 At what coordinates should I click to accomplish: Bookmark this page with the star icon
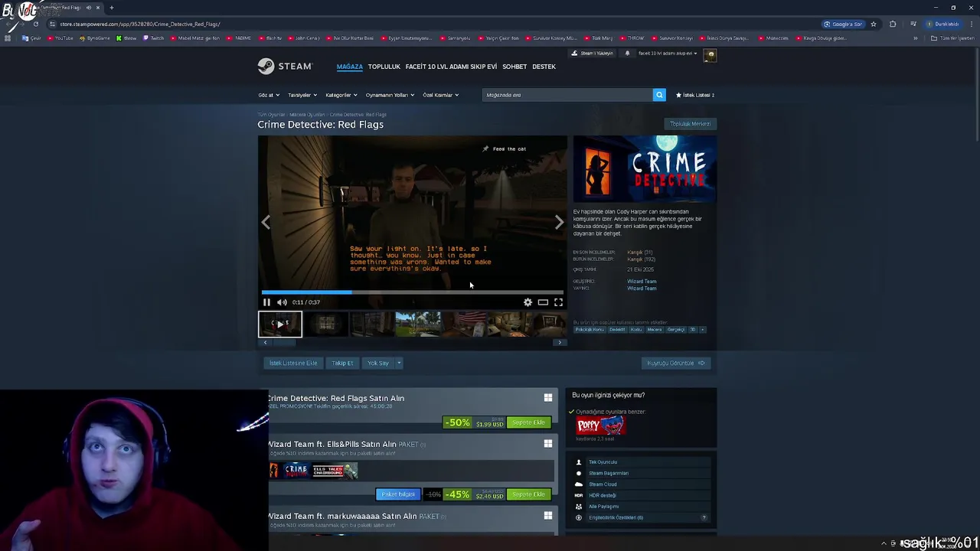[874, 24]
